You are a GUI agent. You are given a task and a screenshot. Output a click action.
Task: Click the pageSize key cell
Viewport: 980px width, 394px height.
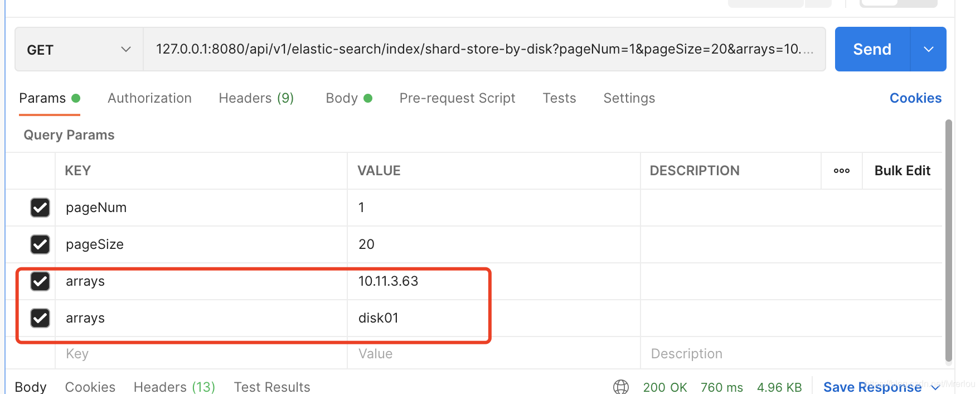coord(201,244)
